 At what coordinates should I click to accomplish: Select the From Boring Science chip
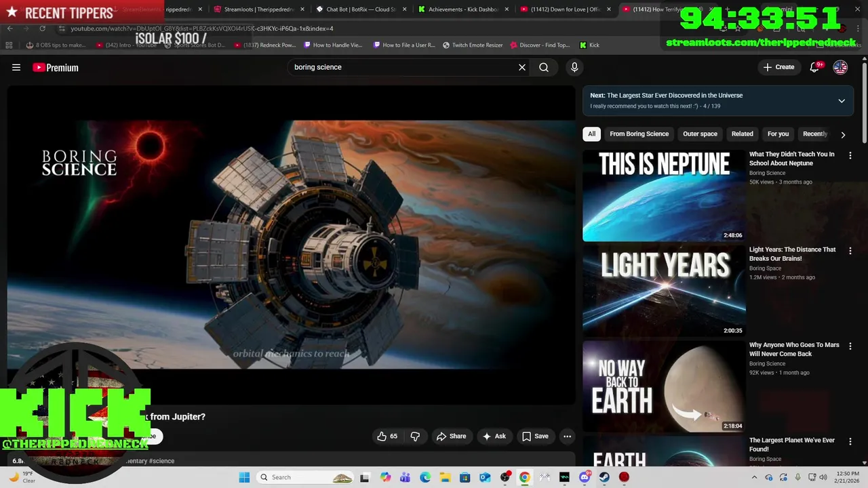tap(639, 134)
